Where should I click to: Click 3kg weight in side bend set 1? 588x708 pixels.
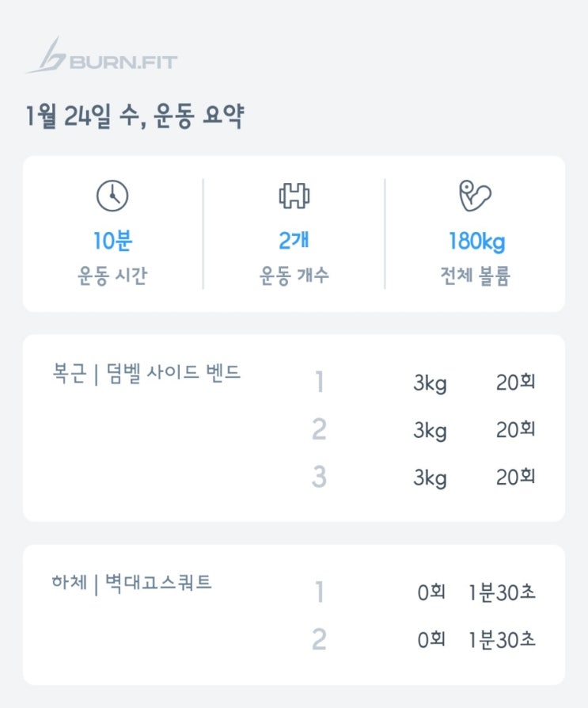(430, 384)
